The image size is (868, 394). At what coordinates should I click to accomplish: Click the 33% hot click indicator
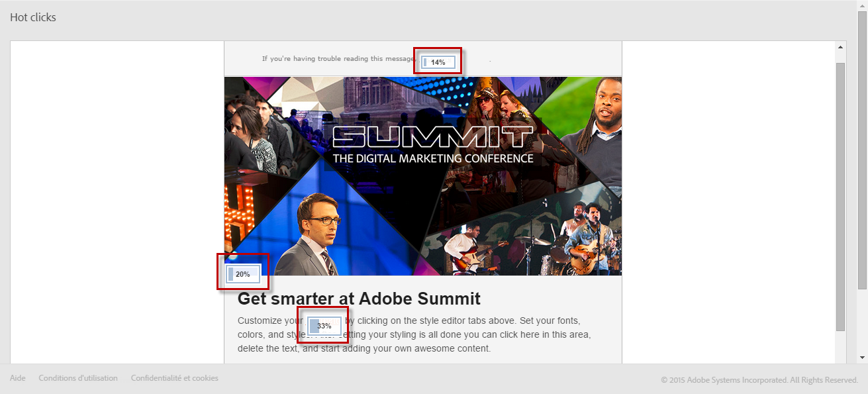coord(324,326)
